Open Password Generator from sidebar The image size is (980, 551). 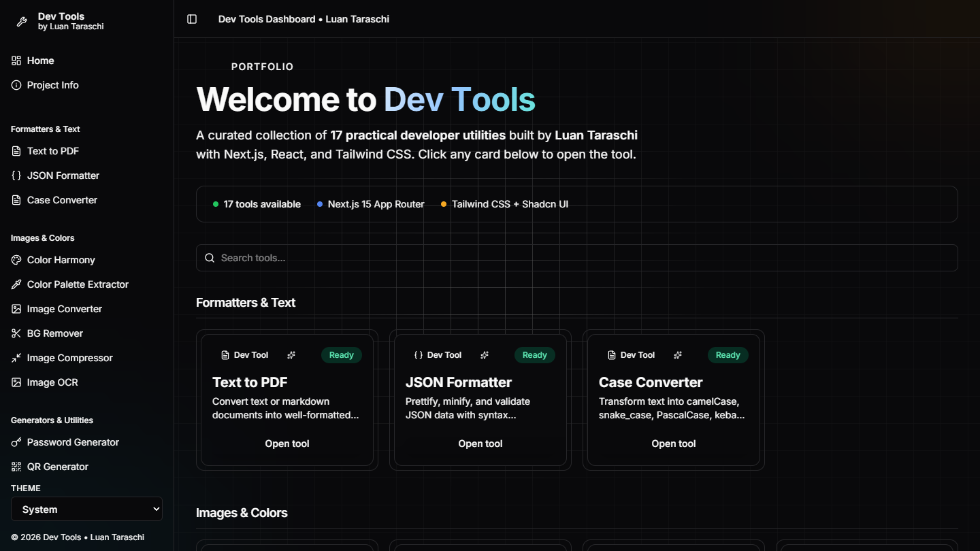(87, 442)
